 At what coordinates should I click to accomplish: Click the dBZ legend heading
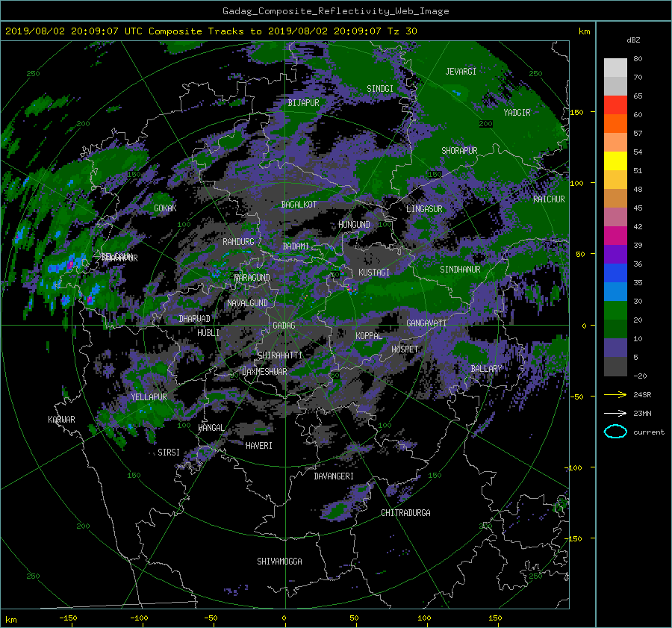click(x=633, y=40)
